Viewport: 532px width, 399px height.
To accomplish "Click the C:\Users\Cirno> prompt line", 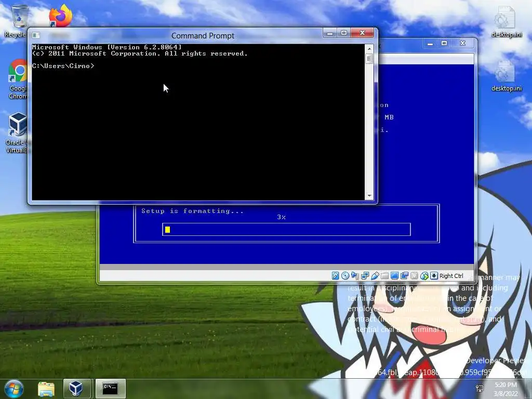I will click(63, 66).
